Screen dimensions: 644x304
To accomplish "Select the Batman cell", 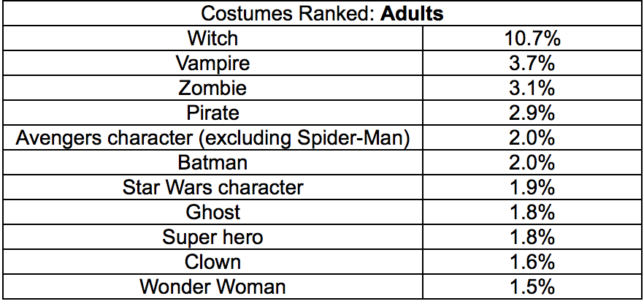I will click(x=212, y=163).
